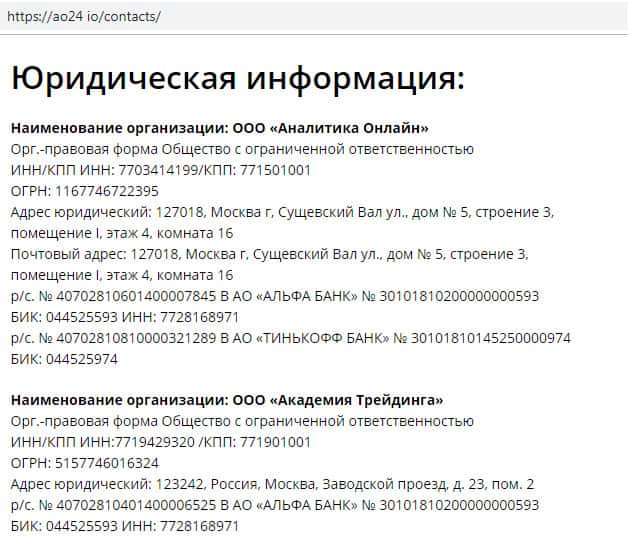Click 'БИК: 044525974'
This screenshot has height=538, width=630.
coord(64,359)
